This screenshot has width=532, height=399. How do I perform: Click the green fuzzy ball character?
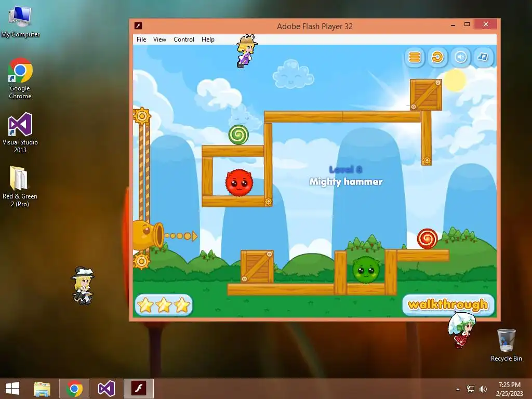click(366, 270)
